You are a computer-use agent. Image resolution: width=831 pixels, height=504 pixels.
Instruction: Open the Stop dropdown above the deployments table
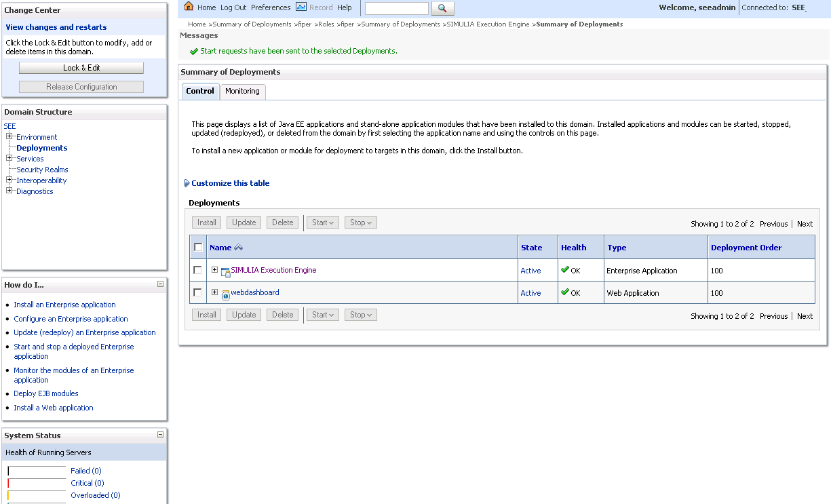coord(360,222)
